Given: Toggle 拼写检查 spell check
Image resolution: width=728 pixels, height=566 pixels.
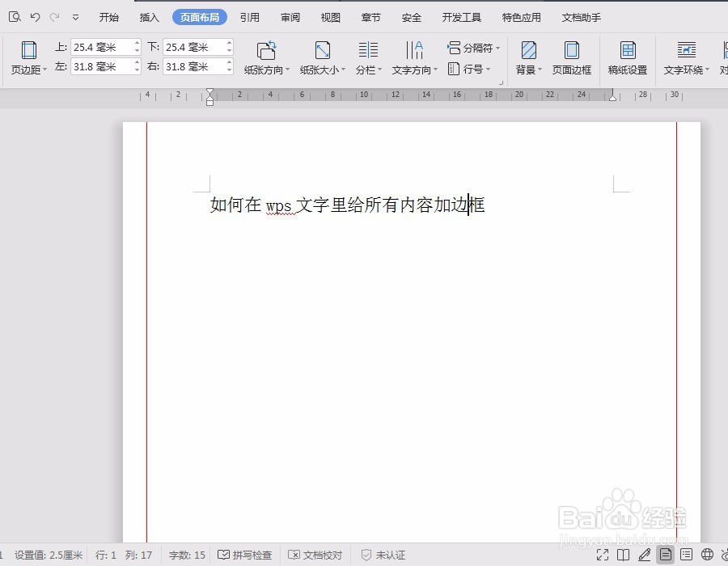Looking at the screenshot, I should point(244,555).
